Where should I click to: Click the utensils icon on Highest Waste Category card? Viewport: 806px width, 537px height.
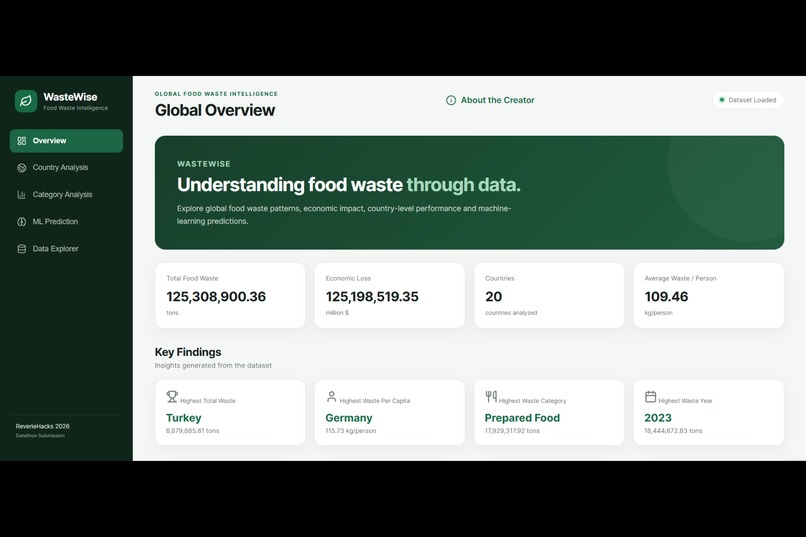(x=491, y=396)
